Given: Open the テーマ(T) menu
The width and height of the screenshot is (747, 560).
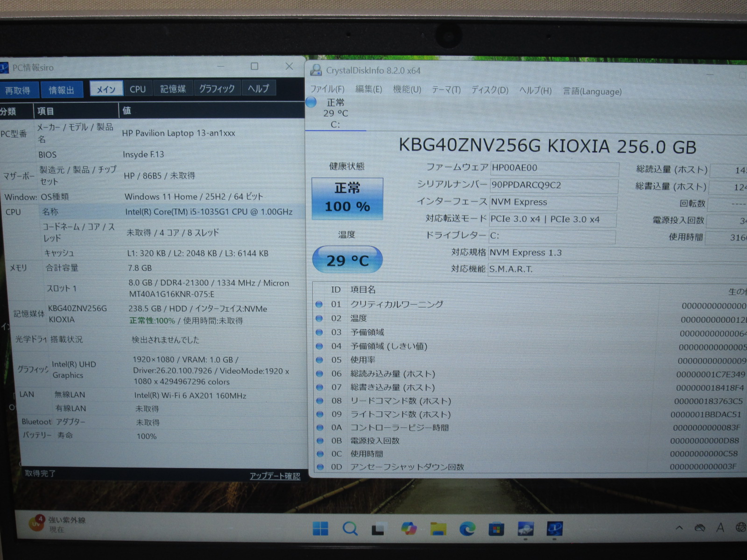Looking at the screenshot, I should (x=446, y=90).
